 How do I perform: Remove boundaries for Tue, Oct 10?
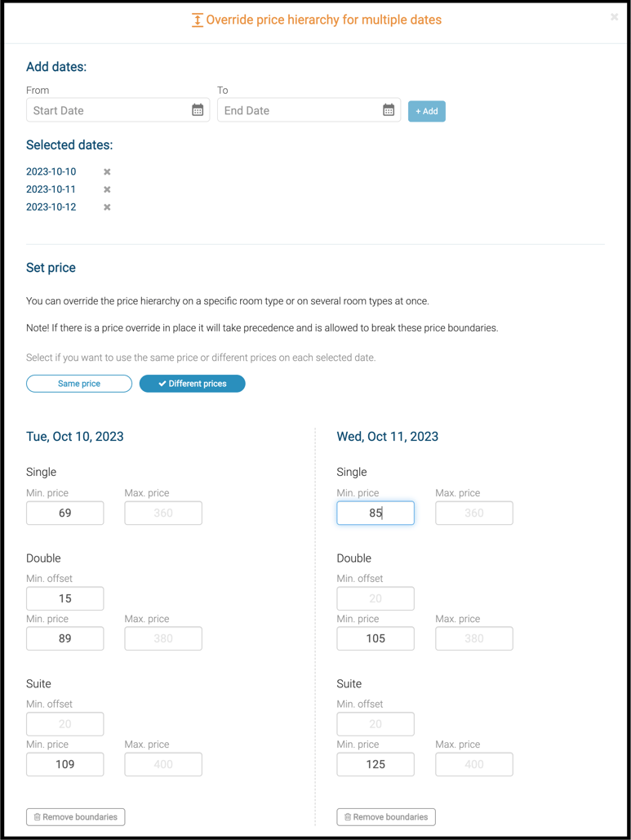[76, 816]
